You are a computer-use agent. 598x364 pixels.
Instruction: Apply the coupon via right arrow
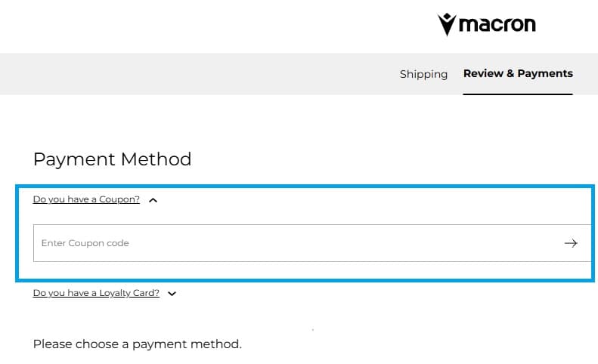(571, 243)
